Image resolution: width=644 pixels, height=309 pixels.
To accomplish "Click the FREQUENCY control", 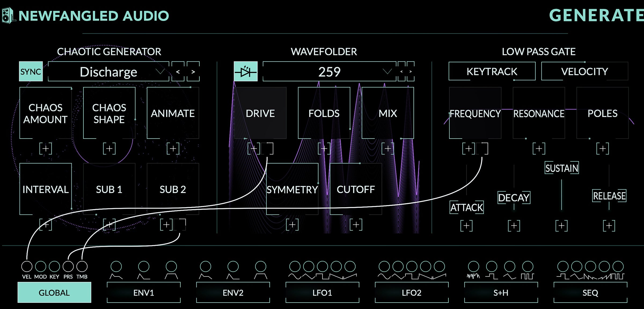I will [x=475, y=113].
